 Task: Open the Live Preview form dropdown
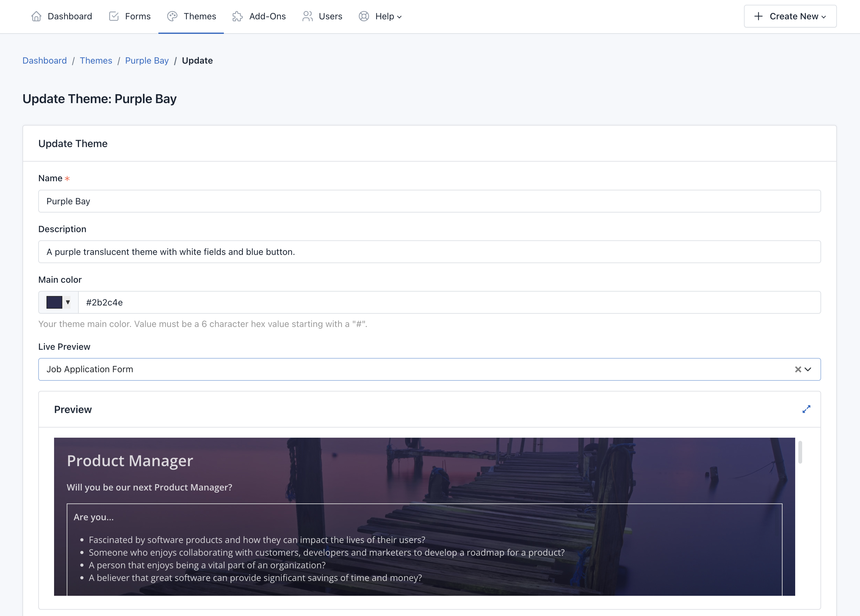[x=808, y=369]
